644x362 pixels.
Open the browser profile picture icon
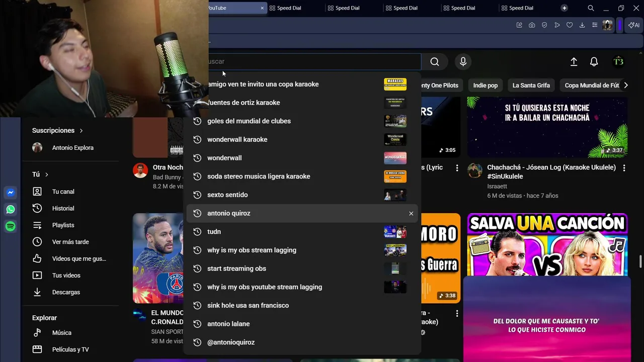coord(608,25)
